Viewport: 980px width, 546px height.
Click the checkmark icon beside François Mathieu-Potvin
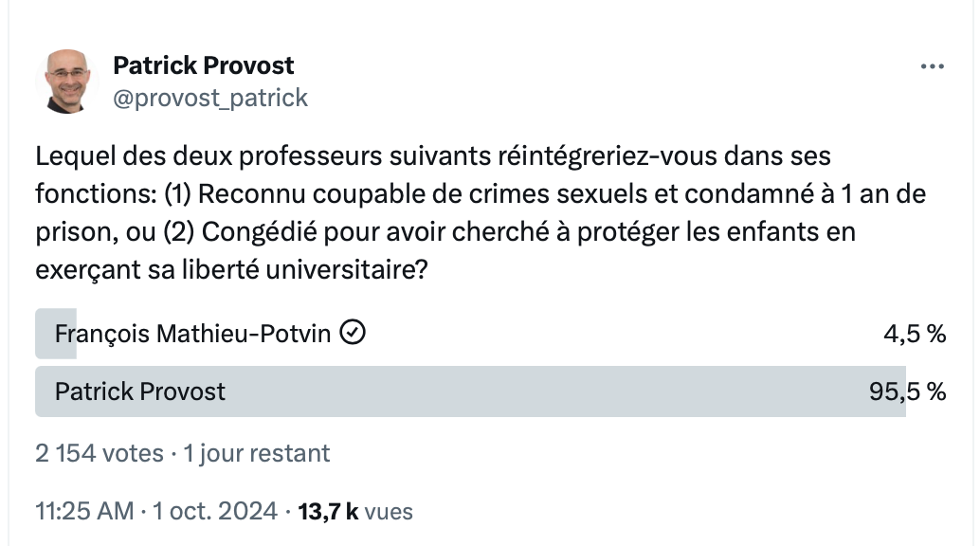[x=353, y=332]
